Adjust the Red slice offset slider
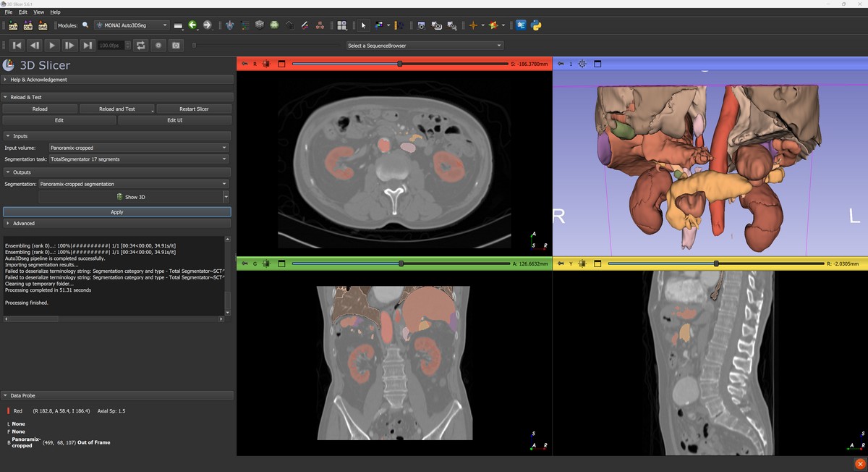This screenshot has width=868, height=472. point(399,64)
